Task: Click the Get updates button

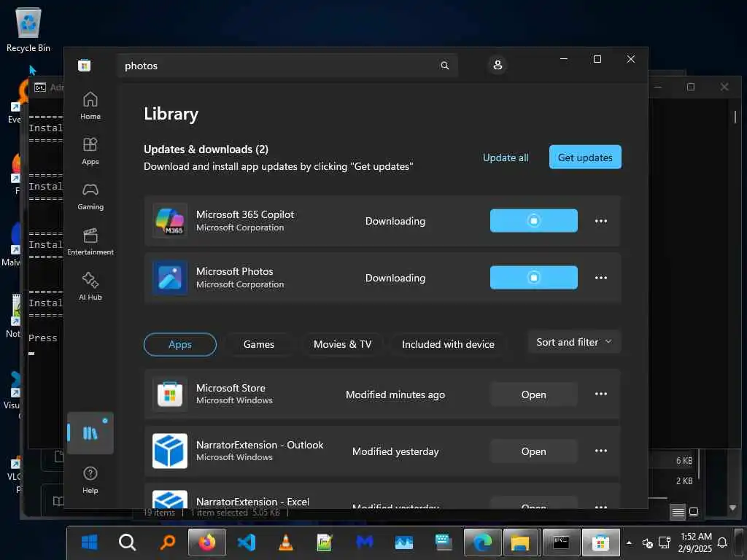Action: 585,157
